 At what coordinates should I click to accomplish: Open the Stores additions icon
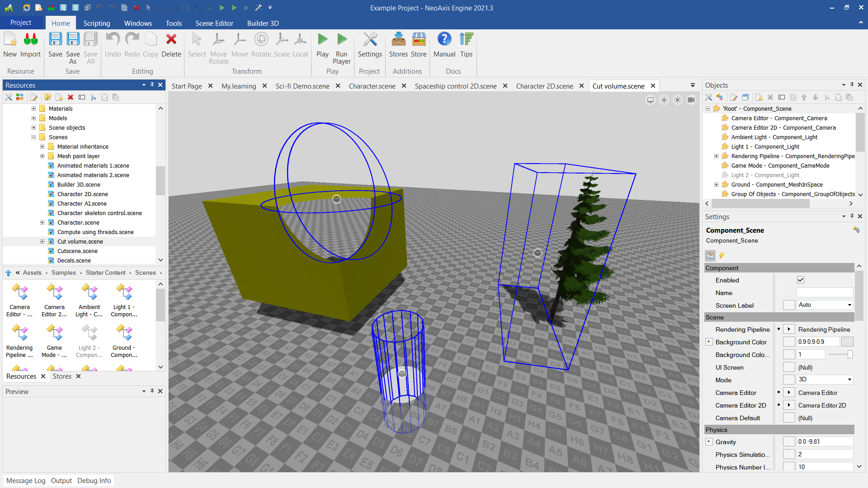pyautogui.click(x=398, y=40)
